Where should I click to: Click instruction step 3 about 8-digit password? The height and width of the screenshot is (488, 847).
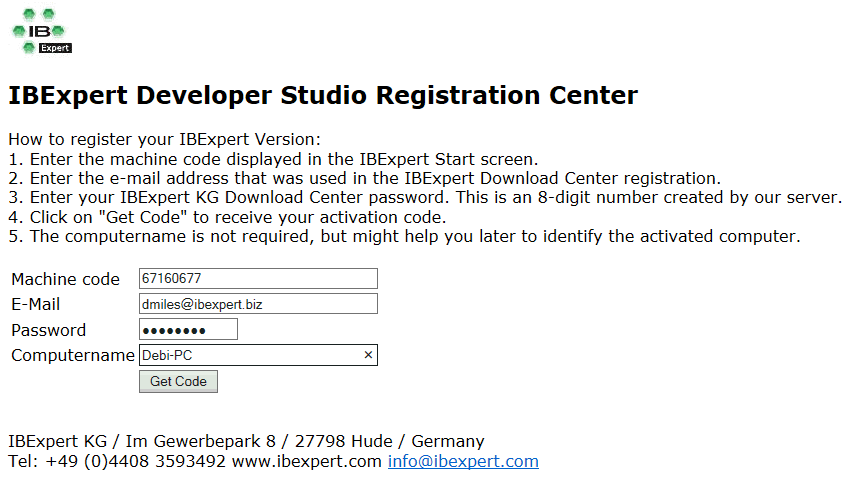tap(424, 198)
